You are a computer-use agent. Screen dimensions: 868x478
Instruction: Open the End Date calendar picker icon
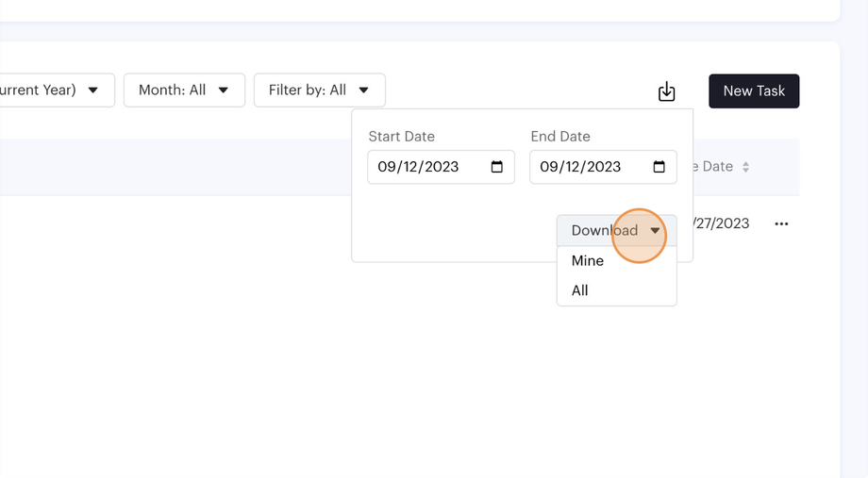tap(659, 167)
